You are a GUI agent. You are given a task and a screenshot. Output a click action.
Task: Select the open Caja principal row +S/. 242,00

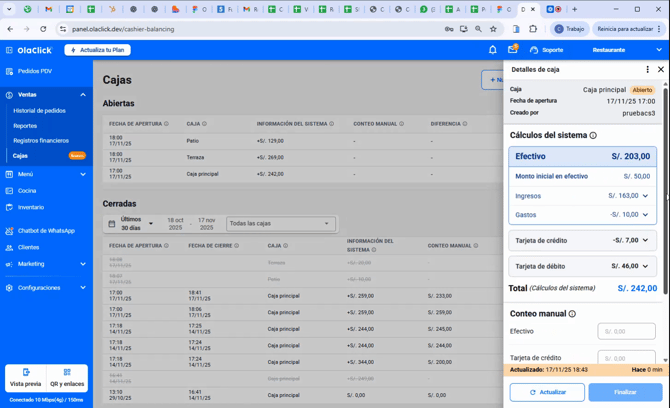click(302, 174)
